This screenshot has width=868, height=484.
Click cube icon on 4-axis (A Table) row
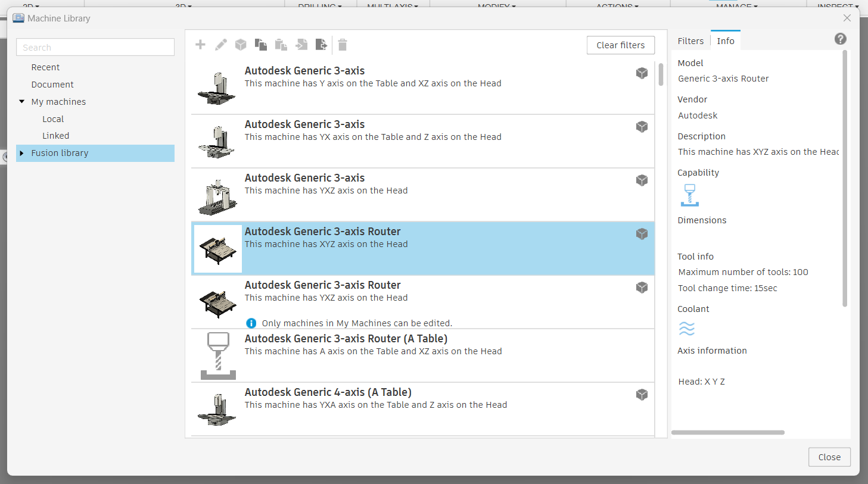coord(642,395)
